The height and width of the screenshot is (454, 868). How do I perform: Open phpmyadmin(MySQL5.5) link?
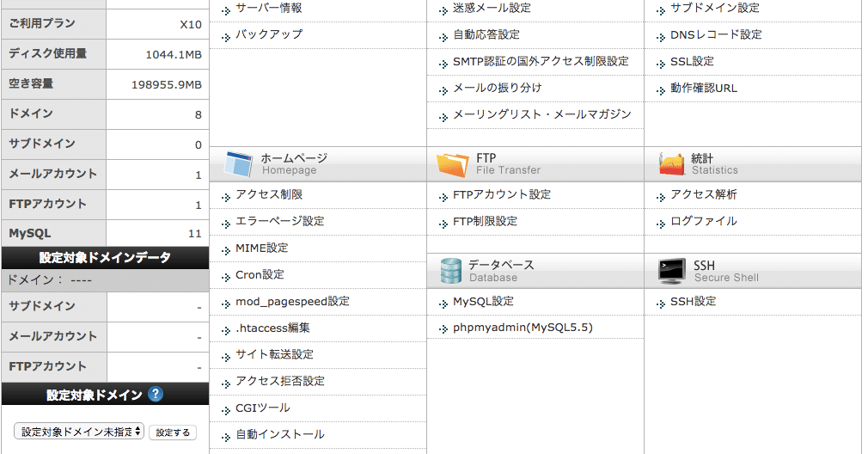pos(523,328)
